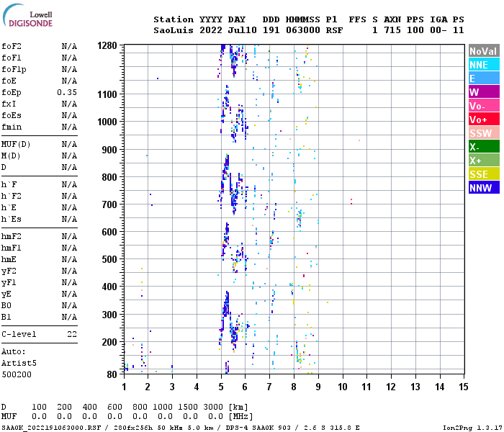The height and width of the screenshot is (432, 504).
Task: Click the 1280 km height axis label
Action: [x=107, y=45]
